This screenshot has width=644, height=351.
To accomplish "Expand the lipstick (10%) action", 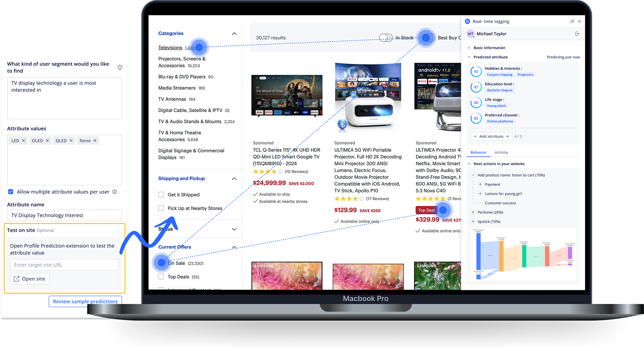I will [x=473, y=221].
